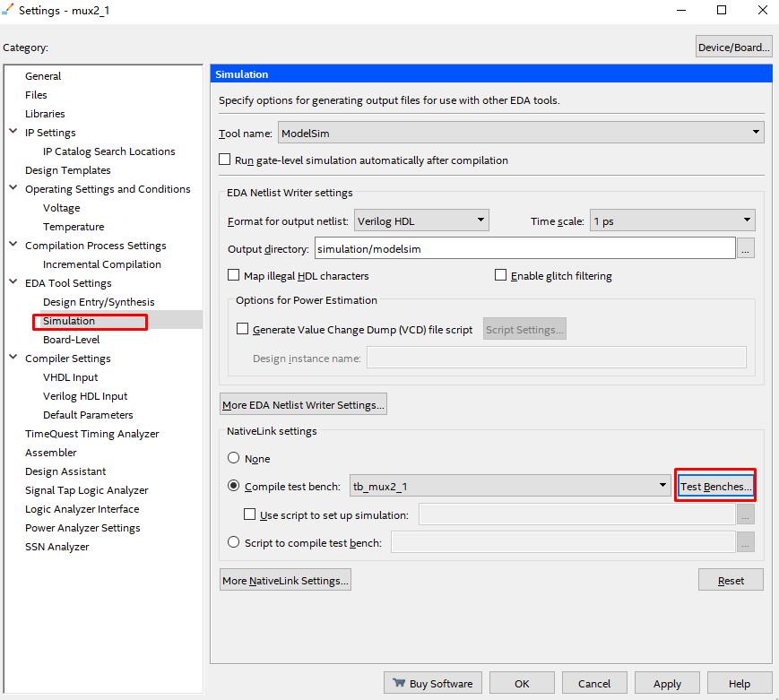This screenshot has height=700, width=779.
Task: Collapse the Compiler Settings node
Action: pyautogui.click(x=13, y=358)
